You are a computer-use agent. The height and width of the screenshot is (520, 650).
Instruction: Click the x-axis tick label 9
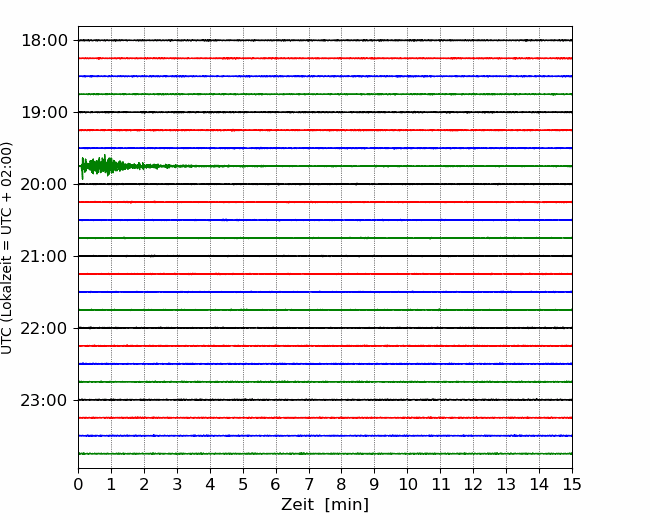coord(375,484)
